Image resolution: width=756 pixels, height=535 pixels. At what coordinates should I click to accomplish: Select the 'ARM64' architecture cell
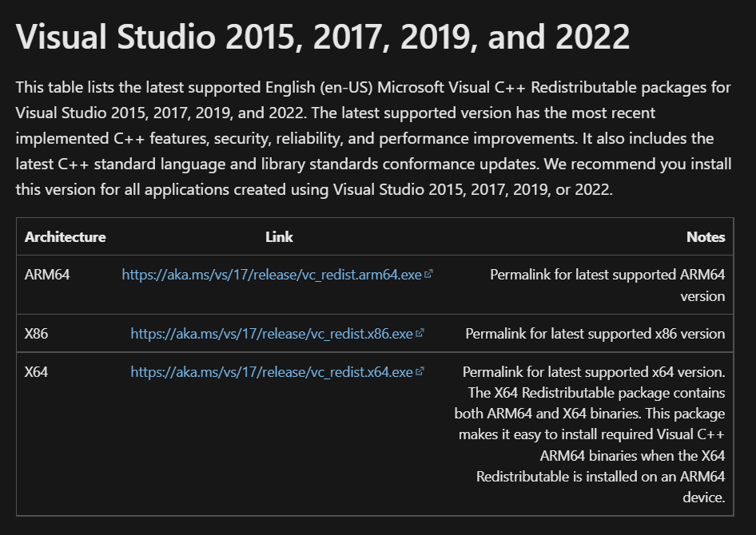click(47, 275)
